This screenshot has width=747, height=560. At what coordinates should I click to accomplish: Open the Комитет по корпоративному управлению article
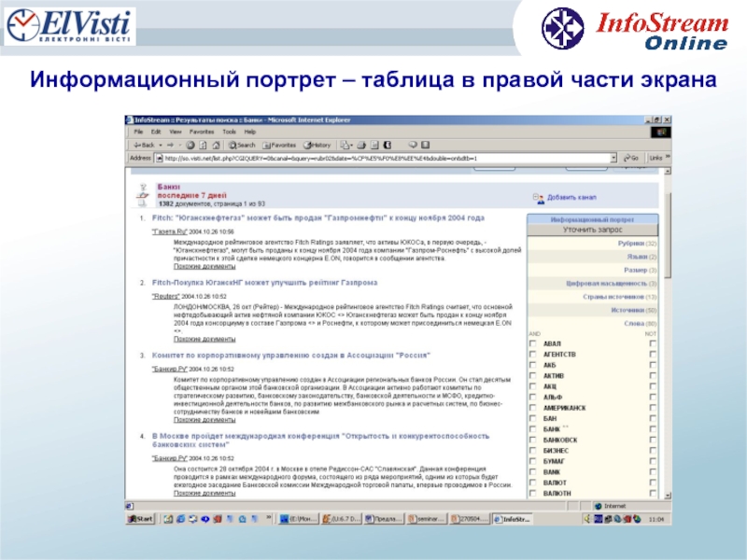pyautogui.click(x=290, y=356)
